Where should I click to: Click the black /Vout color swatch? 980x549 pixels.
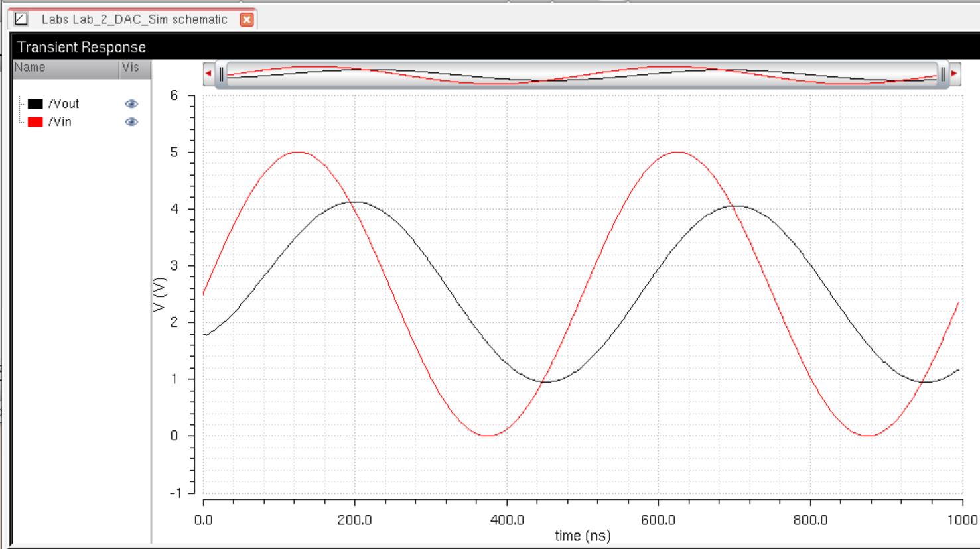coord(35,104)
